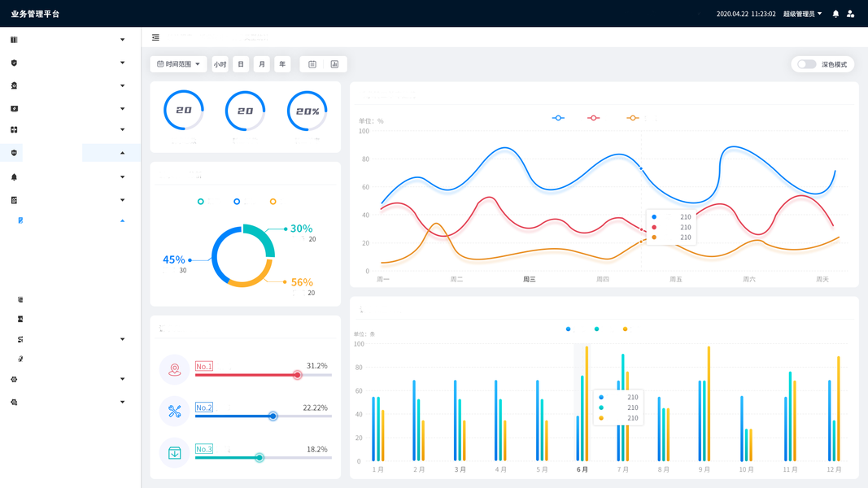Expand arrow beside the shield-checkmark sidebar item
The width and height of the screenshot is (868, 488).
point(122,63)
